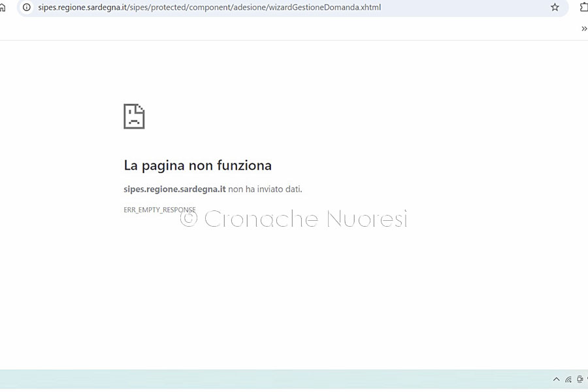Click empty area of the Windows taskbar
Screen dimensions: 588x392
click(x=261, y=380)
